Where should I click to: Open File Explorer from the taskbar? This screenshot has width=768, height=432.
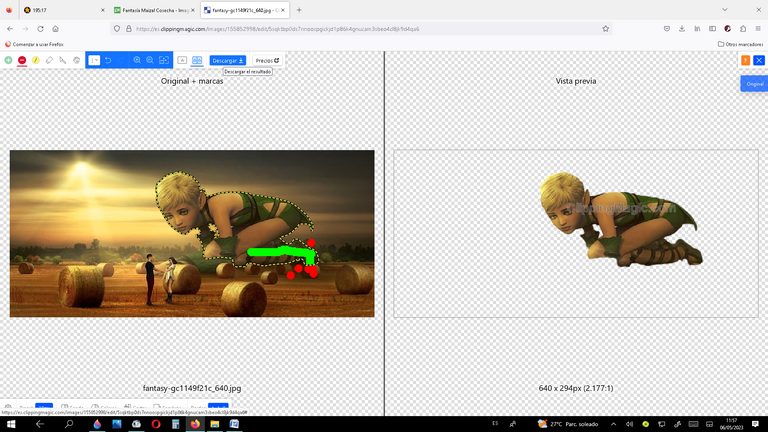click(x=215, y=424)
